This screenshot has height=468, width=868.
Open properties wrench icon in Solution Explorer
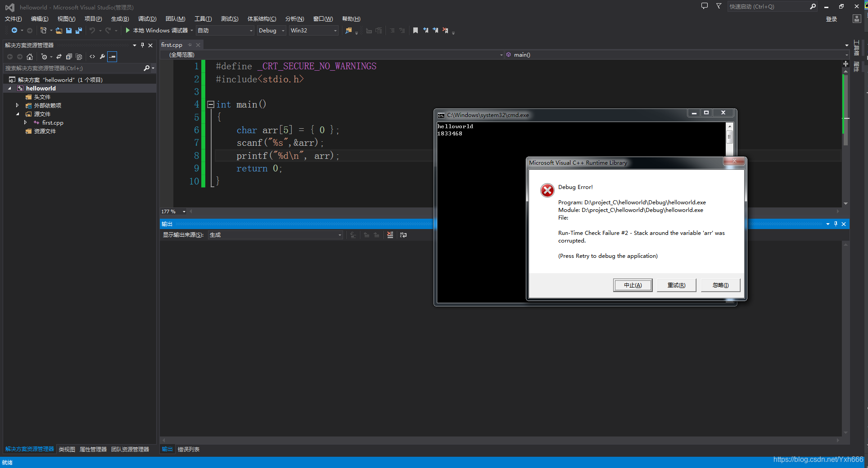click(x=102, y=57)
